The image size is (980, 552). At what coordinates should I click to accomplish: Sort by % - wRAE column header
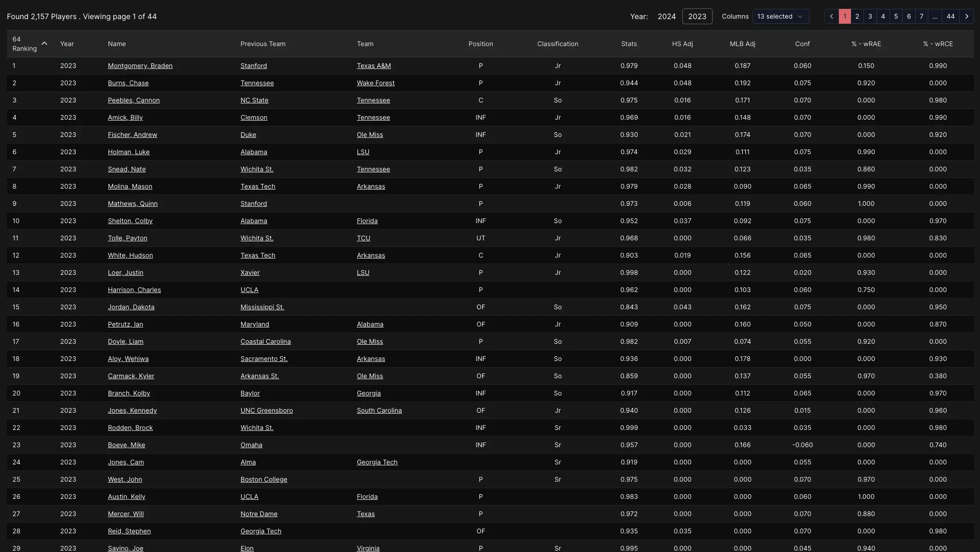click(x=866, y=44)
